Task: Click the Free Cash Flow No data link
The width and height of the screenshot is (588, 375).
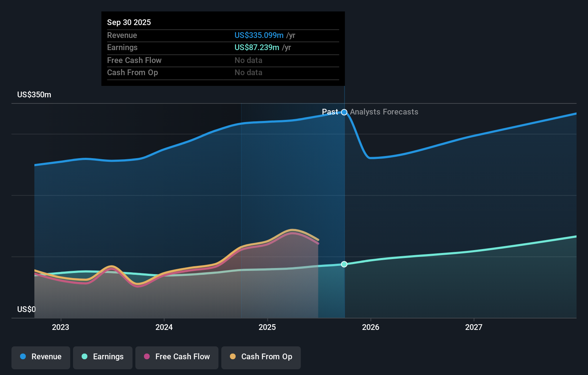Action: tap(248, 60)
